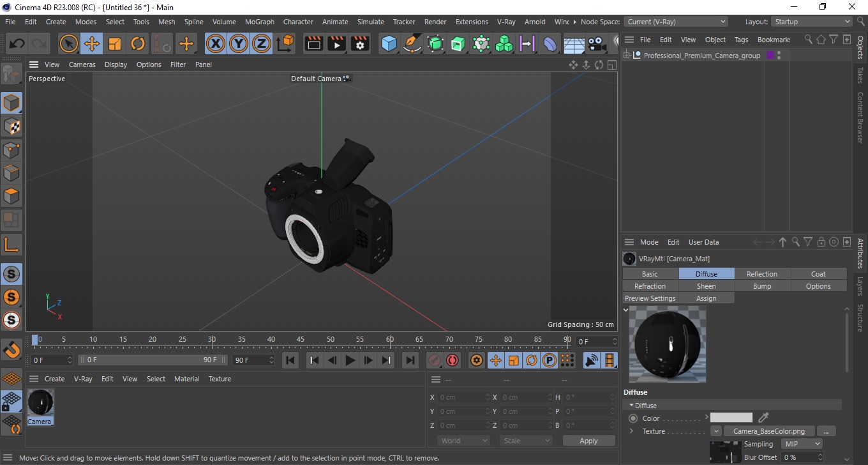868x465 pixels.
Task: Click the Record Active Objects button
Action: click(434, 360)
